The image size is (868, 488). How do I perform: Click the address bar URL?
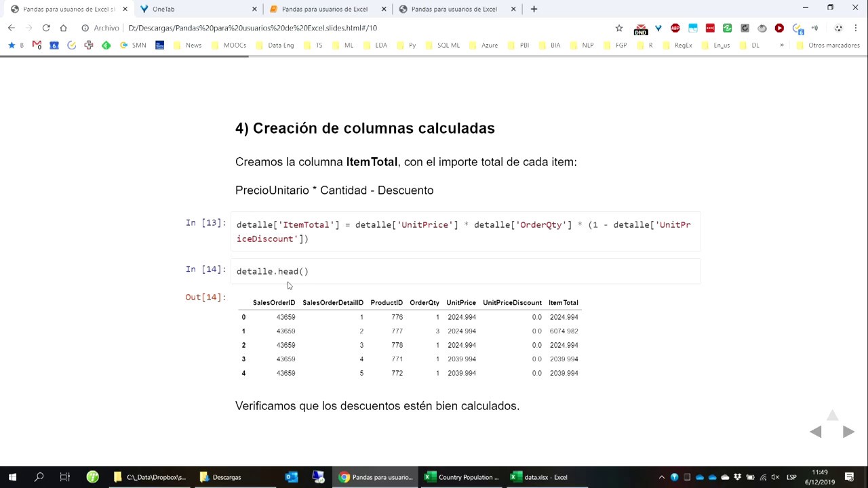(x=252, y=28)
